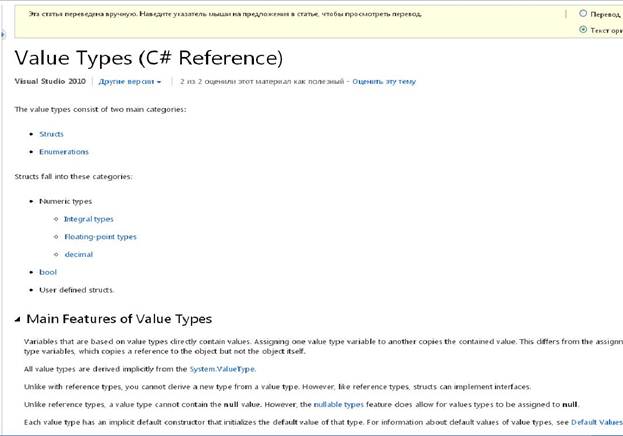
Task: Open the Structs link
Action: click(51, 134)
